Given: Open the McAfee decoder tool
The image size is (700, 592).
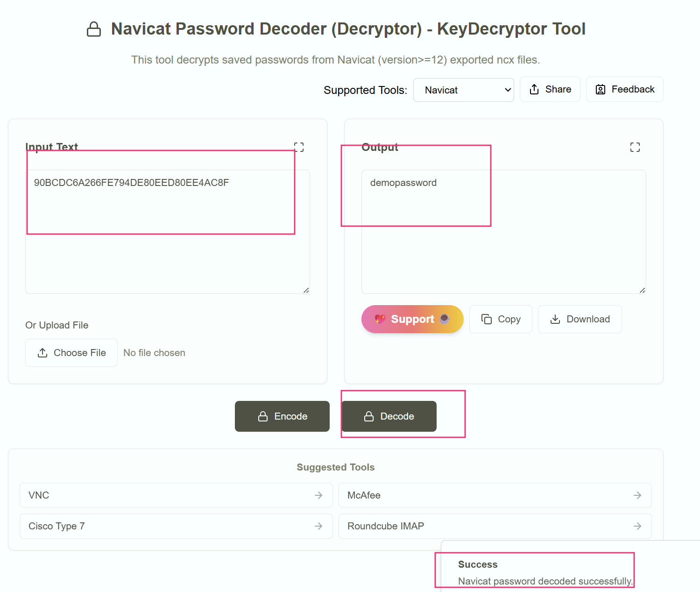Looking at the screenshot, I should click(495, 495).
